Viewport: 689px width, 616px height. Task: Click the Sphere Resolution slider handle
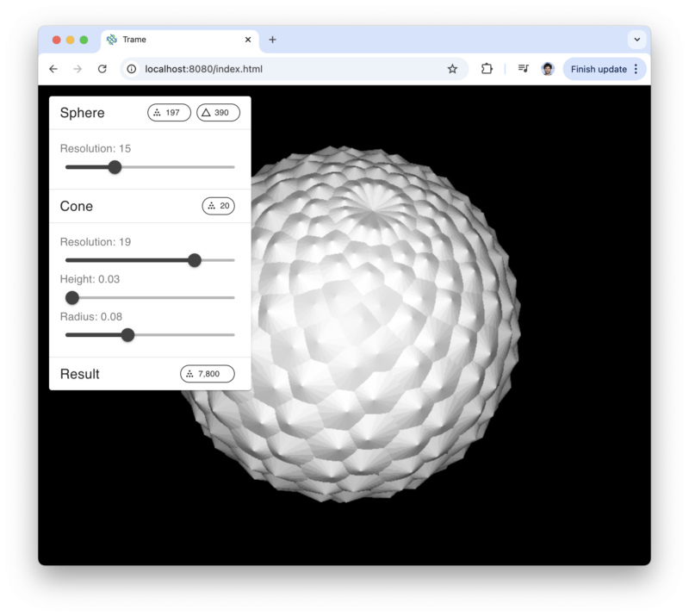click(x=115, y=167)
